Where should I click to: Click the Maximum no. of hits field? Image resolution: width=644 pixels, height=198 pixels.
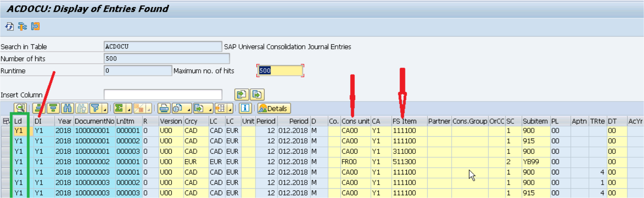click(280, 71)
